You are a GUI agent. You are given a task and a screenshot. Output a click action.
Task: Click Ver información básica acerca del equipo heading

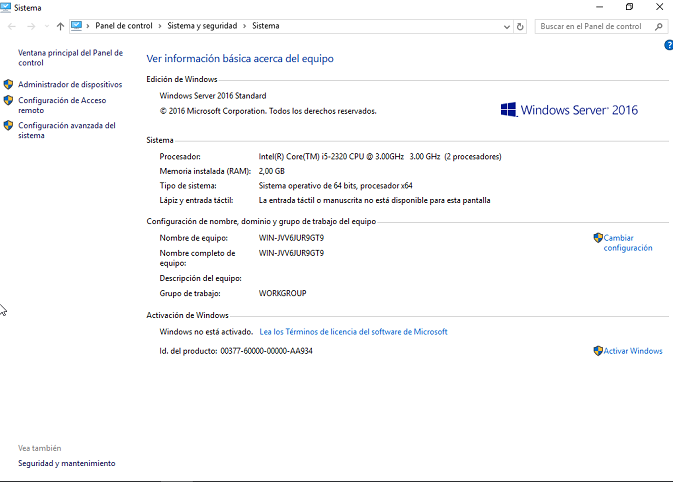240,58
